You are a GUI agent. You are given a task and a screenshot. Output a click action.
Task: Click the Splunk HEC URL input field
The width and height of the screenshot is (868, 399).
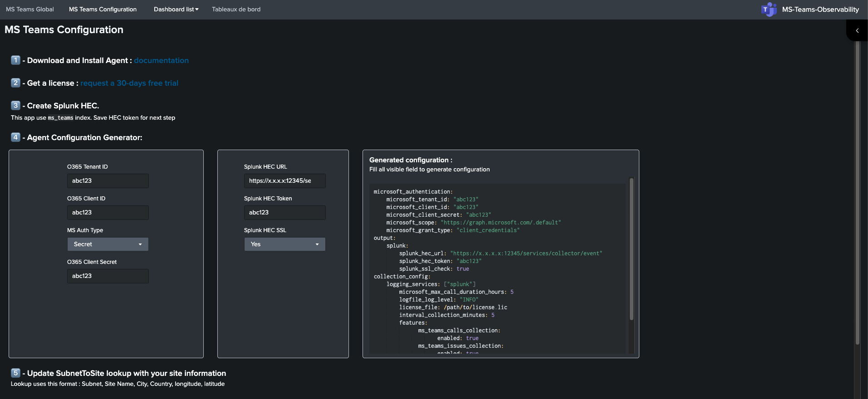click(x=285, y=181)
